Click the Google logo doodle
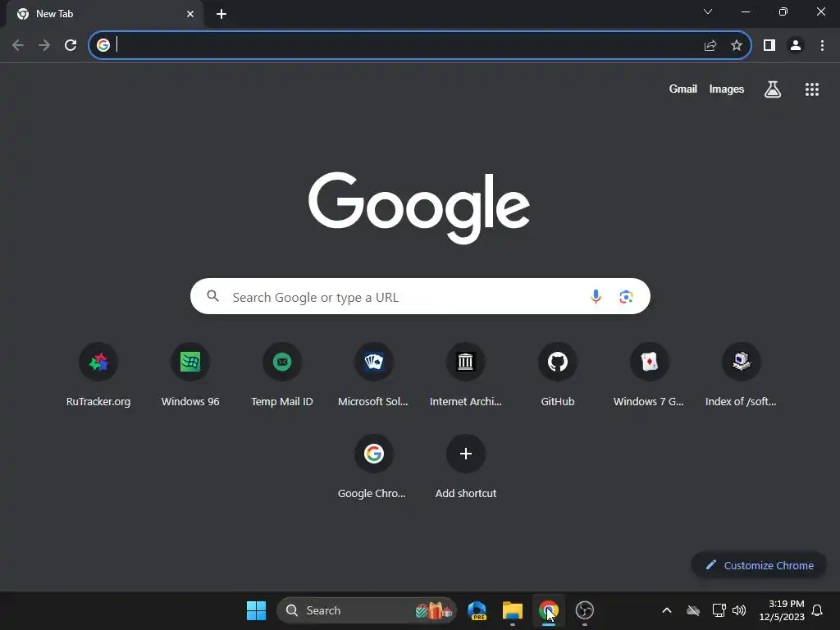This screenshot has height=630, width=840. point(419,207)
